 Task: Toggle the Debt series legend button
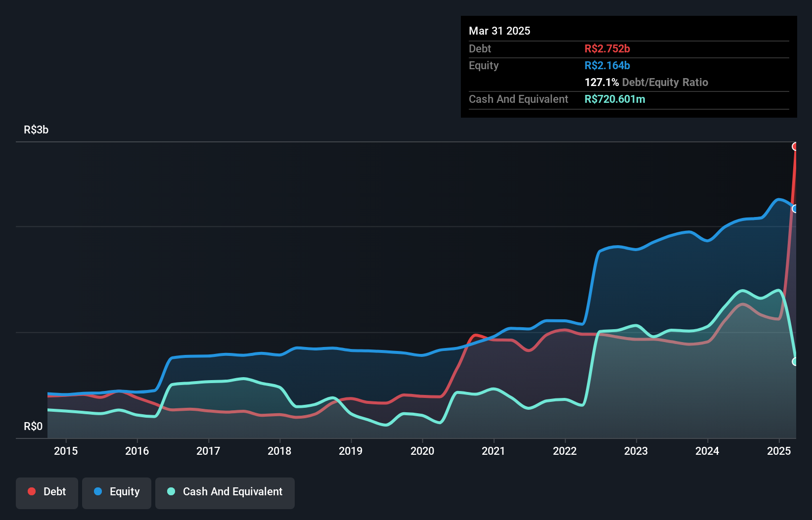coord(47,493)
